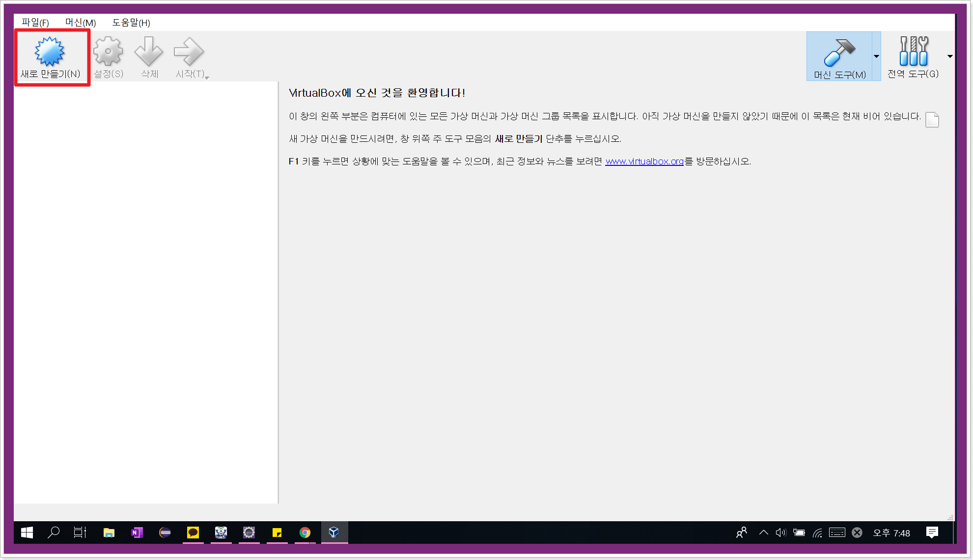This screenshot has height=560, width=973.
Task: Click the VirtualBox cube taskbar icon
Action: pos(334,533)
